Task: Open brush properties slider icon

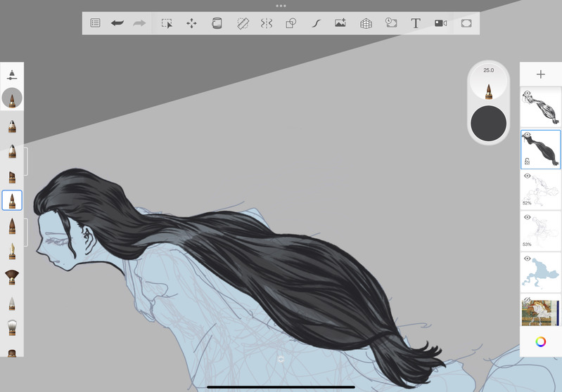Action: 12,75
